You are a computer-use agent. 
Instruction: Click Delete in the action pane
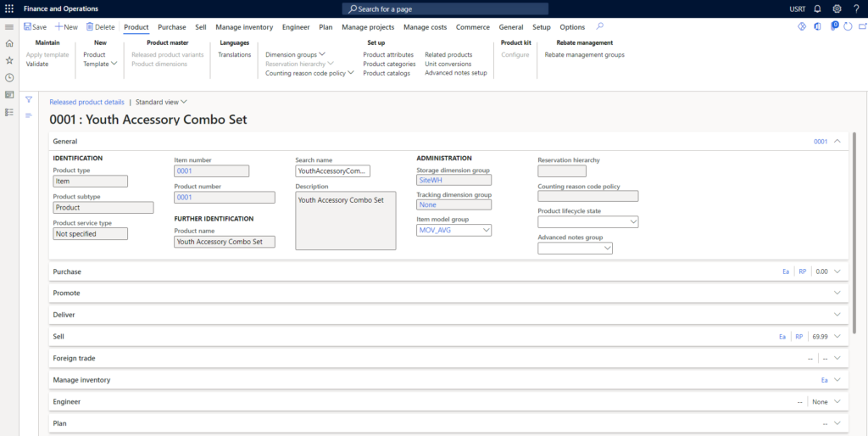100,26
